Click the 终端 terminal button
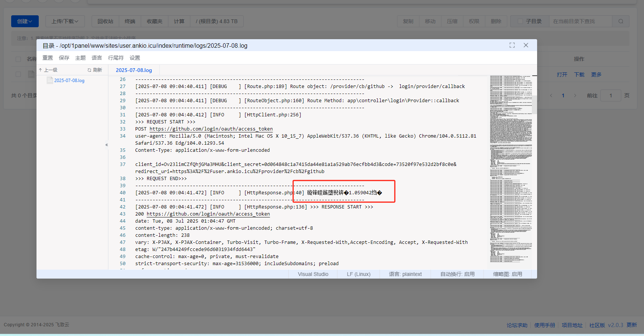This screenshot has height=336, width=644. (x=130, y=21)
